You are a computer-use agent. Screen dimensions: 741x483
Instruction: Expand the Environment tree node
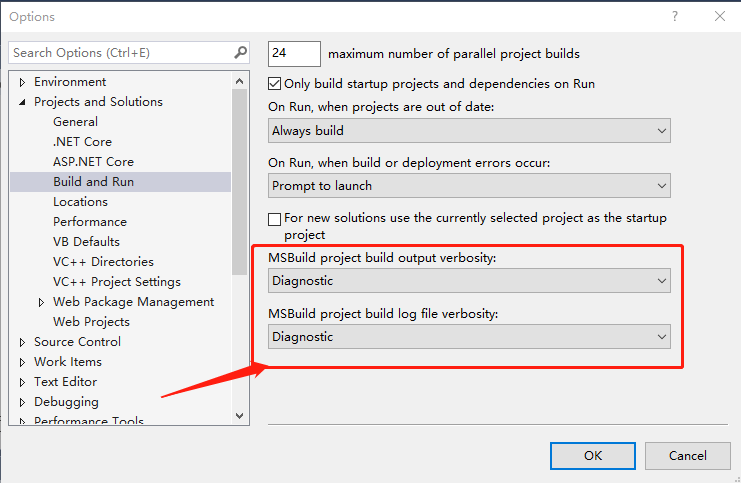[22, 82]
